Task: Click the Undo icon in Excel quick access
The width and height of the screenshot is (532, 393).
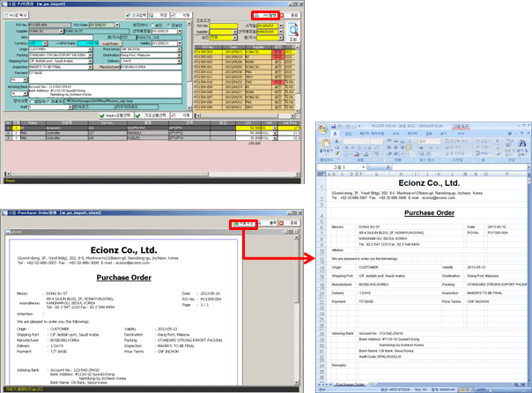Action: 339,126
